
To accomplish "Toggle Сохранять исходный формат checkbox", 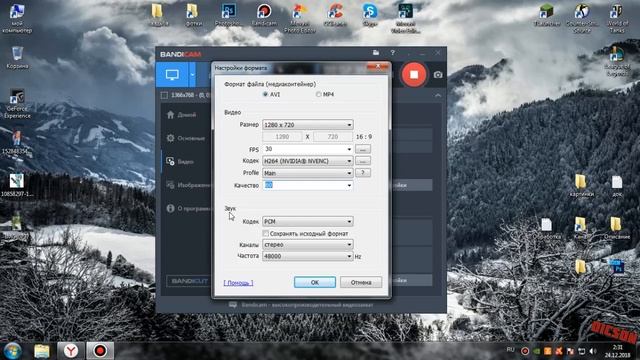I will pos(266,233).
